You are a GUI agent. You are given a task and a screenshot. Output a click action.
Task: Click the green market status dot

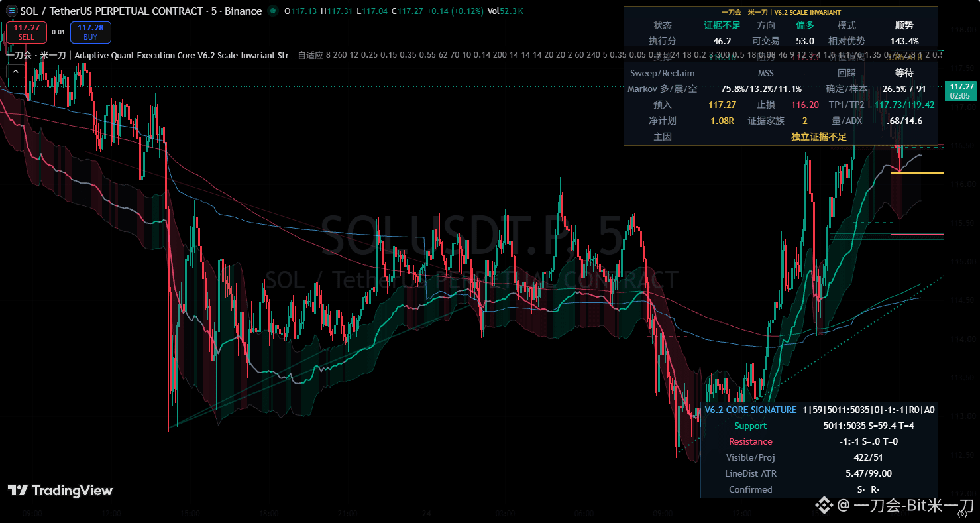tap(274, 11)
